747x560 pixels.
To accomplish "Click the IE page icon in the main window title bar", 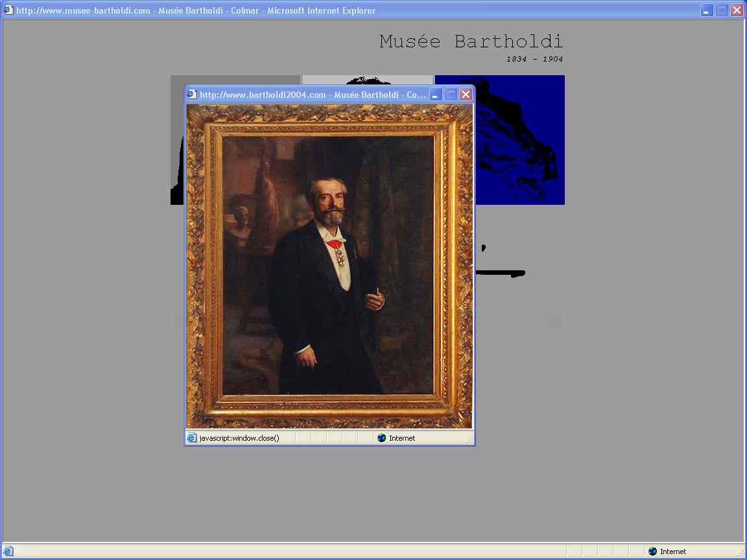I will click(8, 10).
